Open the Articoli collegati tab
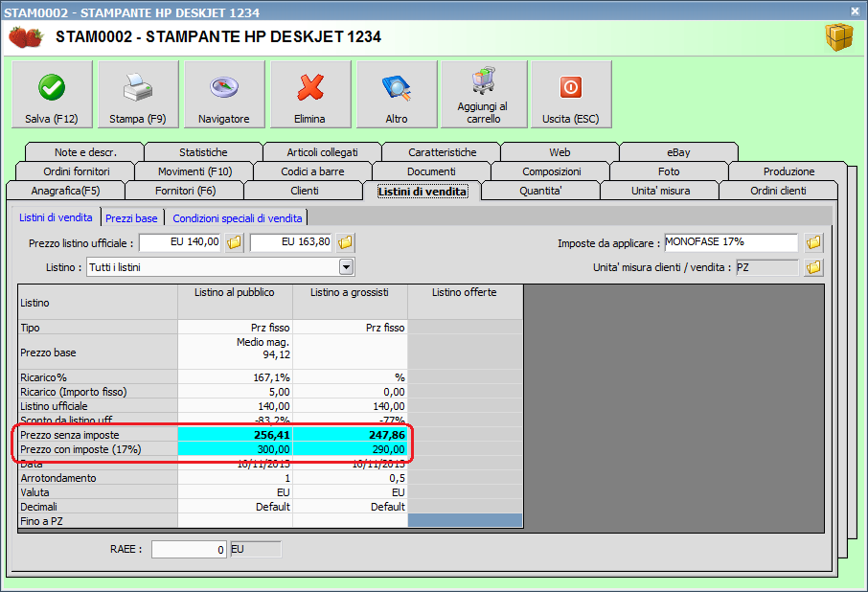Viewport: 868px width, 592px height. point(322,152)
